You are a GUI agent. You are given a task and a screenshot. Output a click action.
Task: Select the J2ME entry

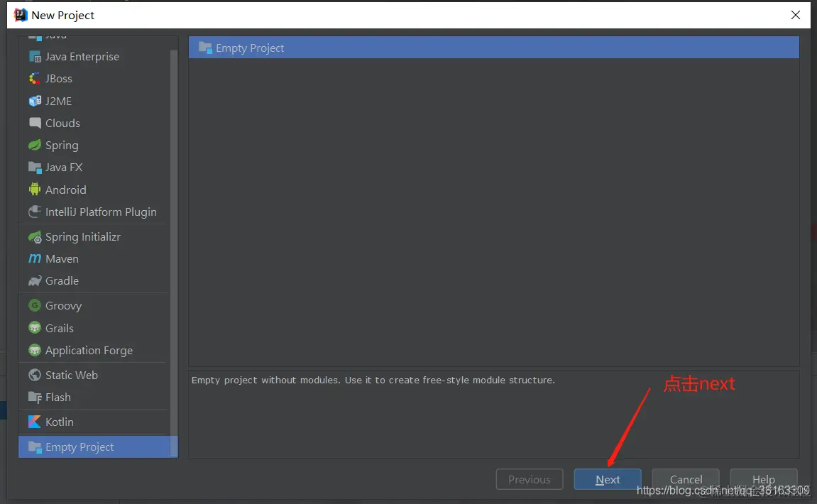pyautogui.click(x=94, y=101)
